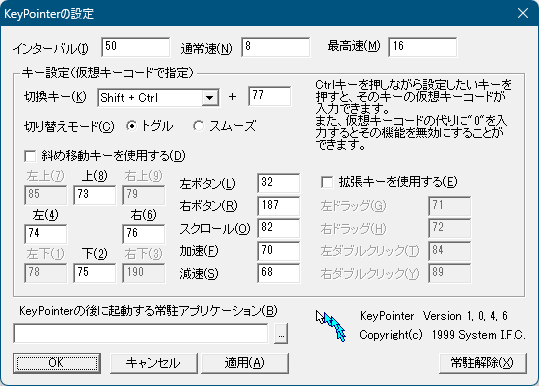Click the 減速(S) key code field
The height and width of the screenshot is (386, 539).
278,273
